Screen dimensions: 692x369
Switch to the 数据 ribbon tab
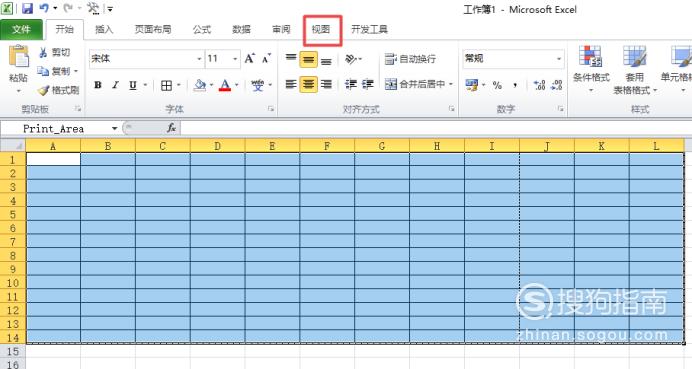pos(241,30)
